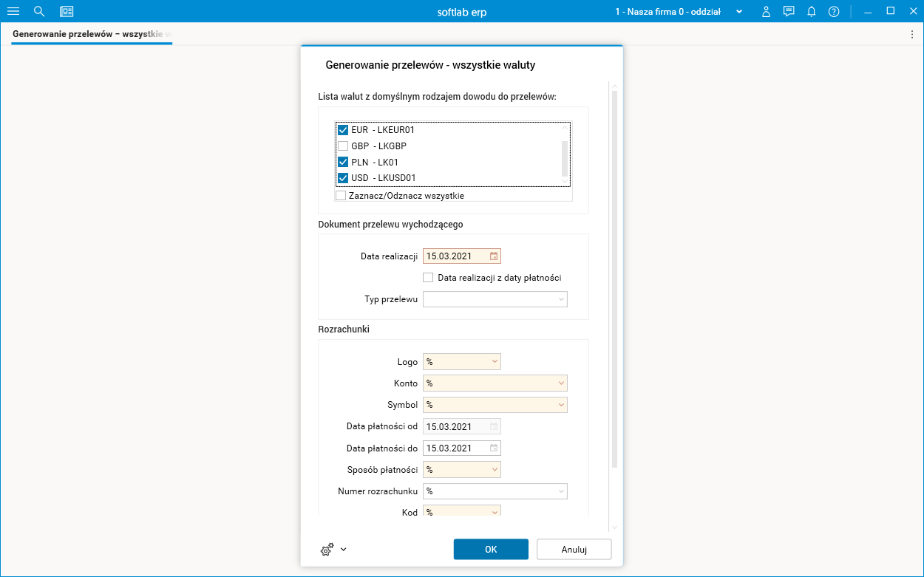Open the Konto dropdown
This screenshot has height=577, width=924.
(561, 383)
